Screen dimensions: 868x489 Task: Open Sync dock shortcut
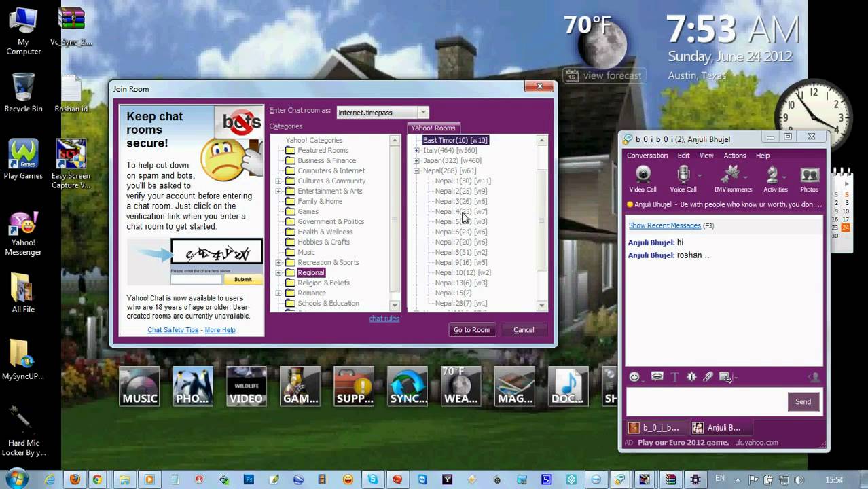pyautogui.click(x=408, y=386)
